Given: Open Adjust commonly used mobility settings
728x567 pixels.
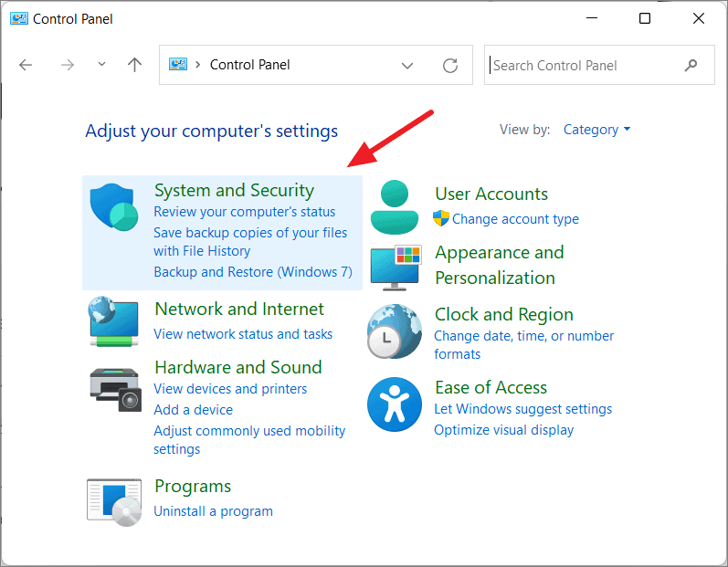Looking at the screenshot, I should click(249, 440).
